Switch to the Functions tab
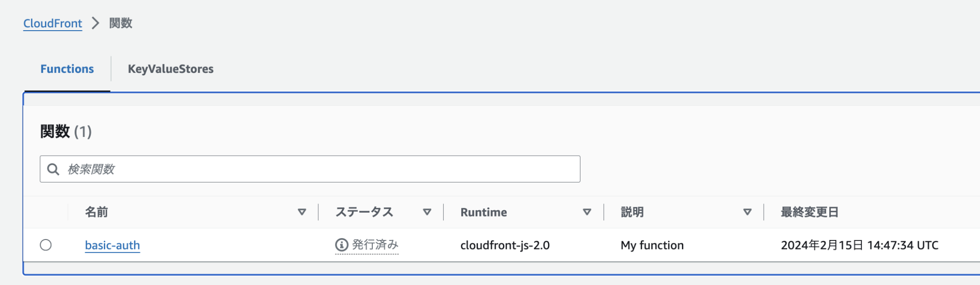 [67, 68]
